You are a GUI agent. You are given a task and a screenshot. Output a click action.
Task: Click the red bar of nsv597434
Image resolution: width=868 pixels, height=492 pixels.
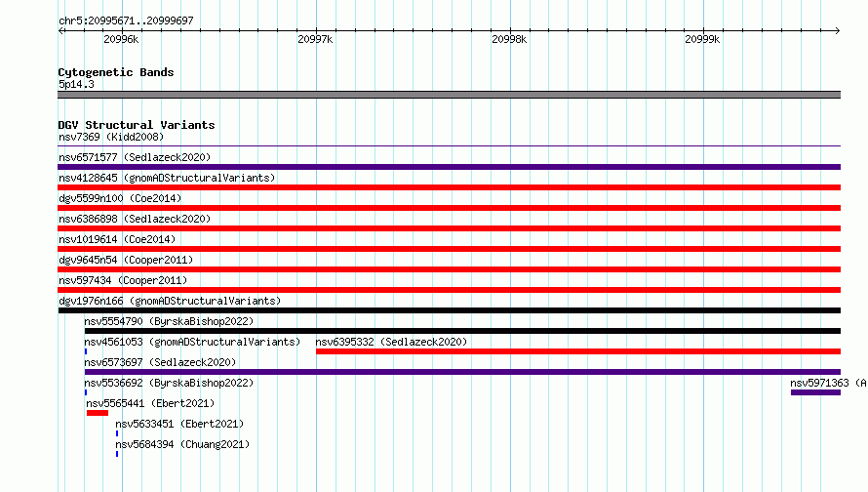(x=449, y=290)
